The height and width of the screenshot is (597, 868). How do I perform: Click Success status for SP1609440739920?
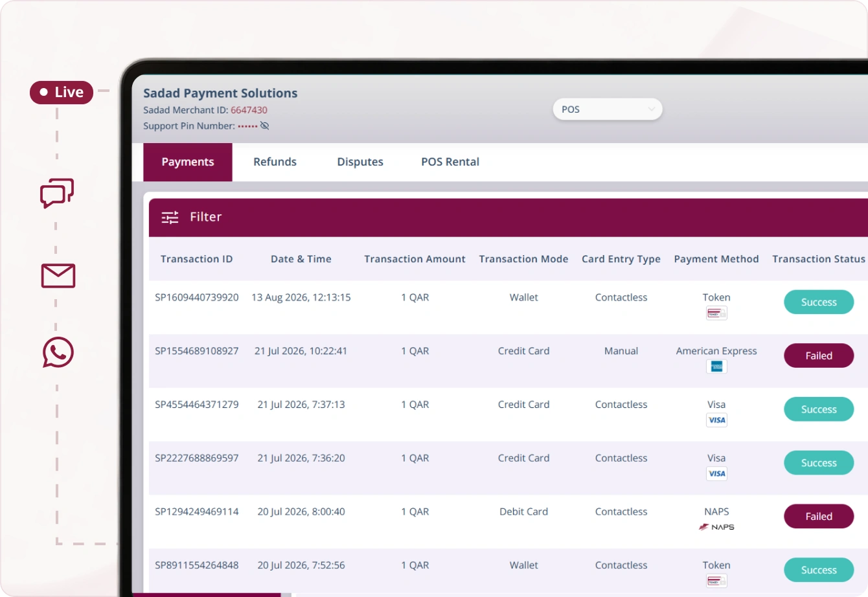point(819,302)
